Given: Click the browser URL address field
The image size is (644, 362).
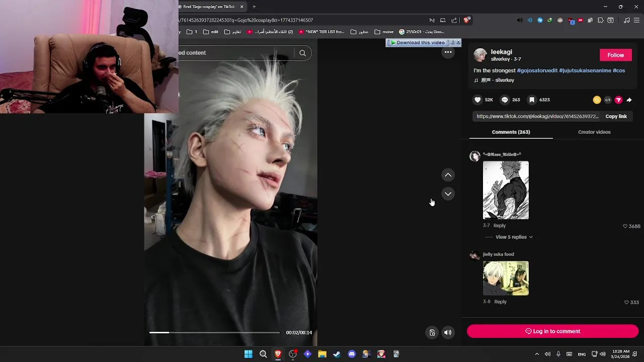Looking at the screenshot, I should click(x=302, y=20).
